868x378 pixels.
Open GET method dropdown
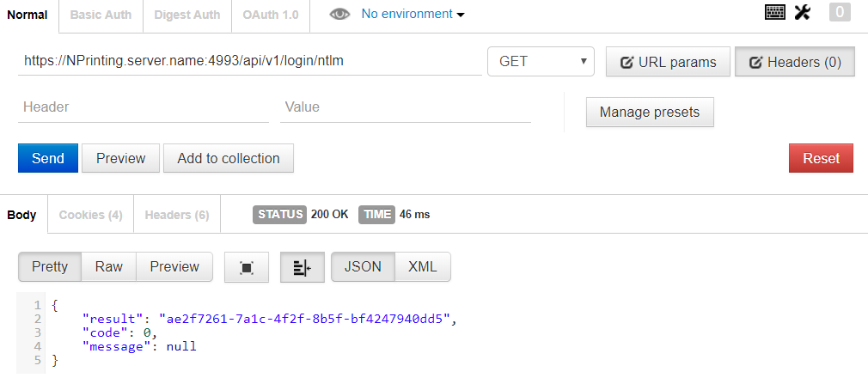click(541, 62)
